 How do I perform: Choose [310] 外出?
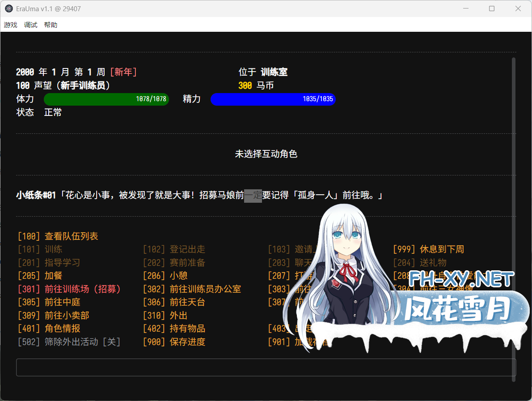165,316
